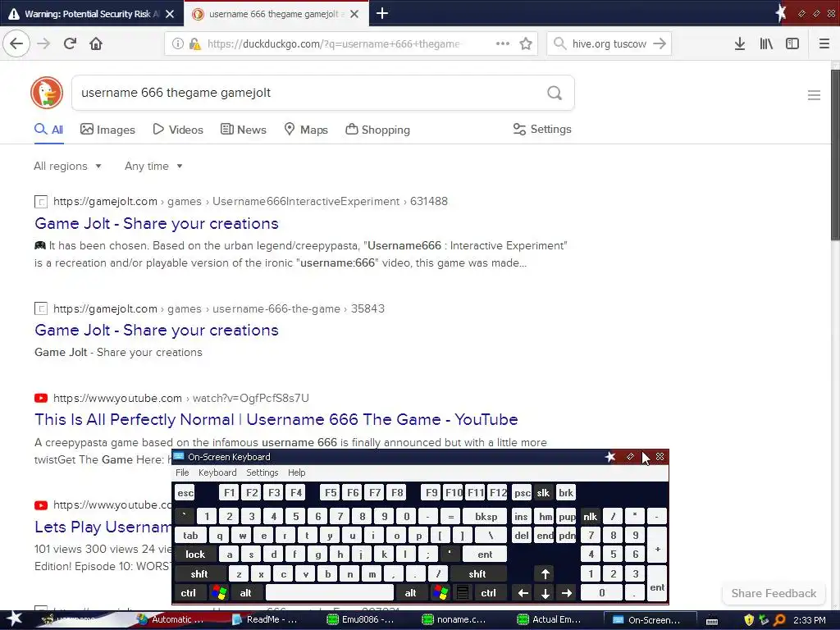Click the security shield tray icon
The image size is (840, 630).
pyautogui.click(x=748, y=620)
